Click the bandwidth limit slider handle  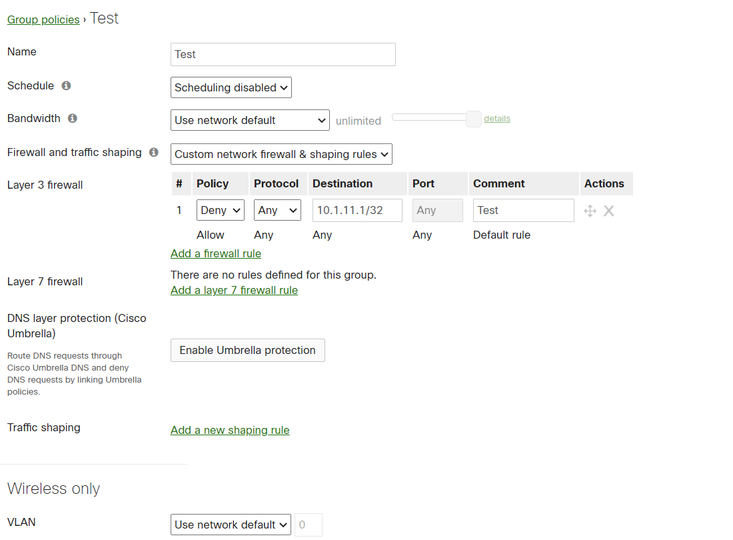(x=474, y=118)
